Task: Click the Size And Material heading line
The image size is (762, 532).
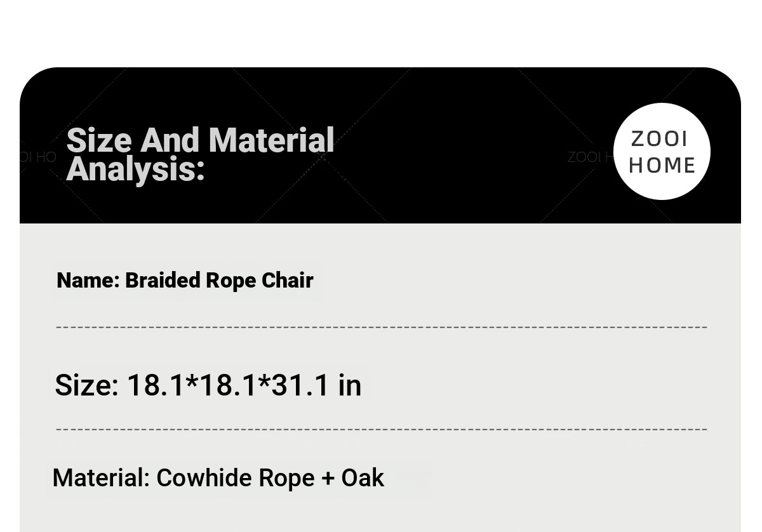Action: coord(200,140)
